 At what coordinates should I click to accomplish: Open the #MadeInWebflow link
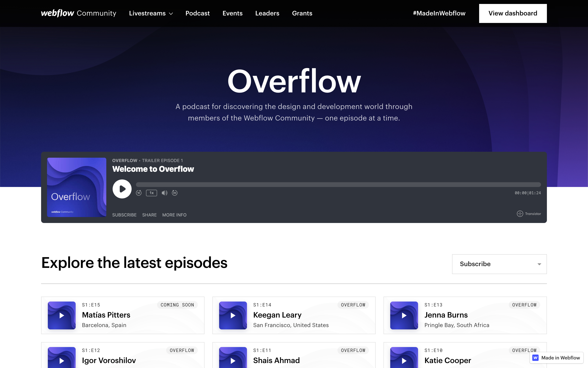(x=439, y=13)
